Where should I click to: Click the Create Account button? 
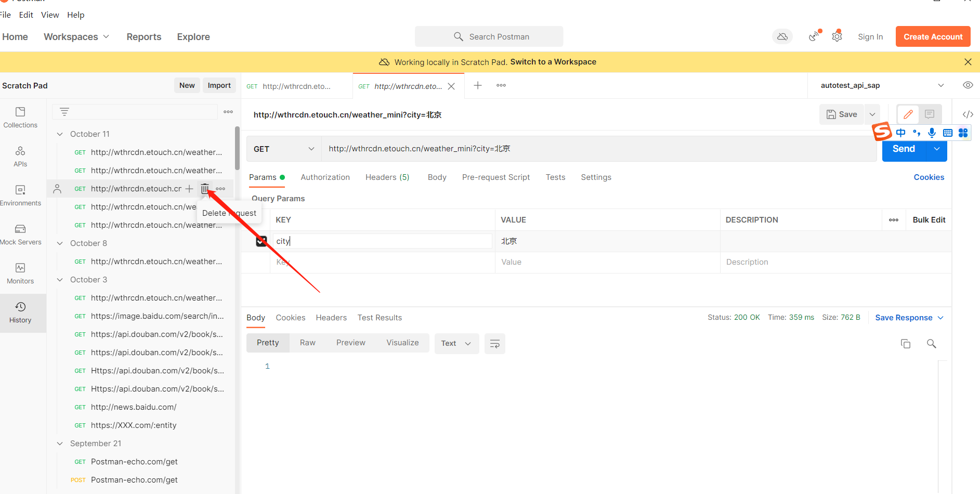933,37
